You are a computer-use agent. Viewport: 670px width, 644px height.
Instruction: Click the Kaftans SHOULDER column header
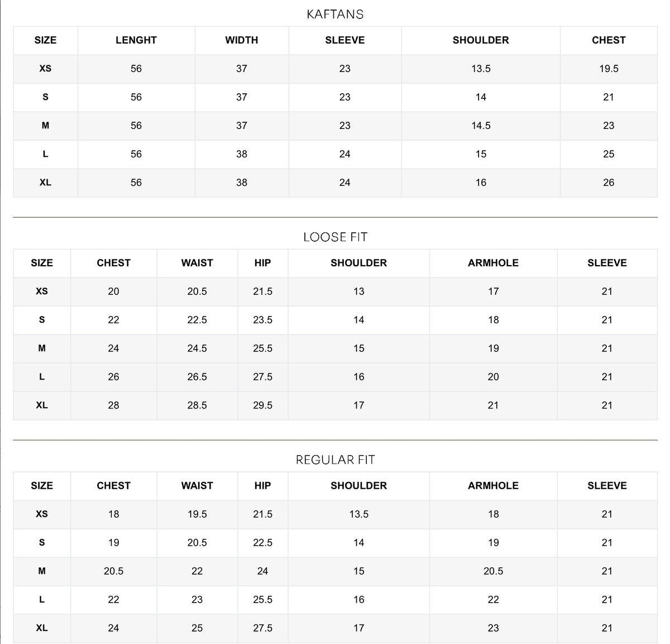[481, 40]
